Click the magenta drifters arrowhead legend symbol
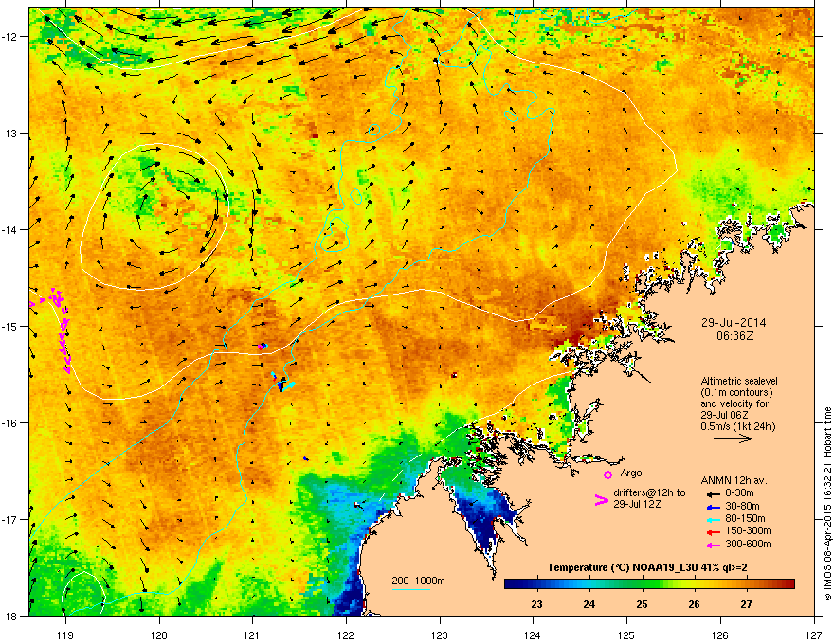Viewport: 834px width, 644px height. coord(601,499)
